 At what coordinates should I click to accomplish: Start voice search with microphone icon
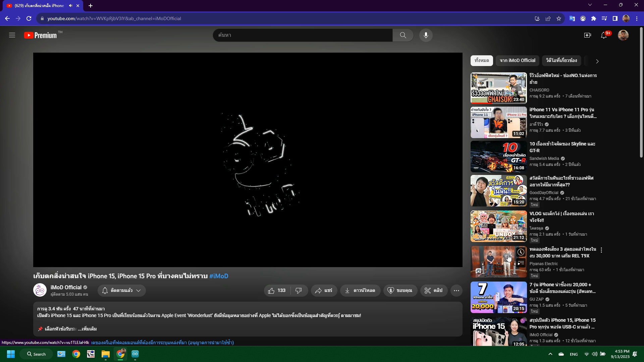[426, 35]
